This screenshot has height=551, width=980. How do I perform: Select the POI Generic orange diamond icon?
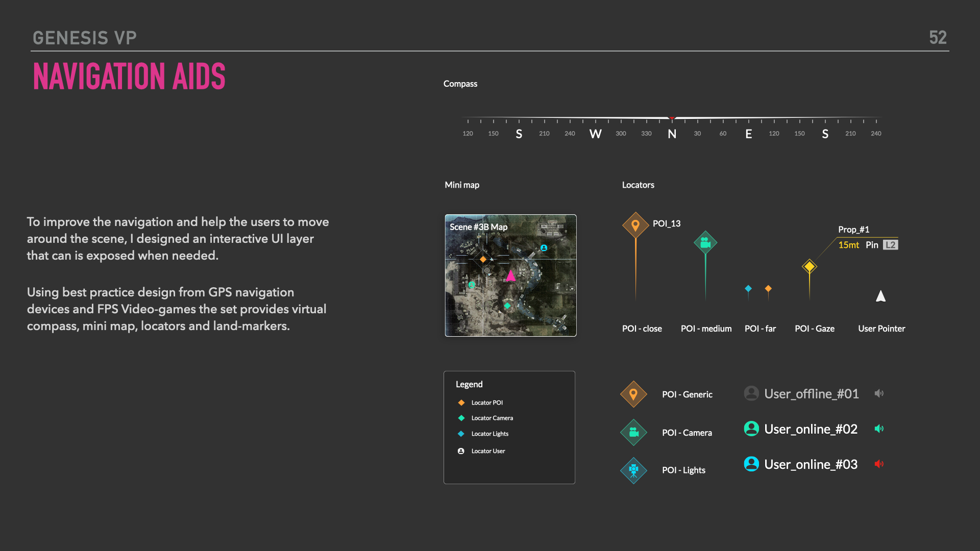coord(633,394)
